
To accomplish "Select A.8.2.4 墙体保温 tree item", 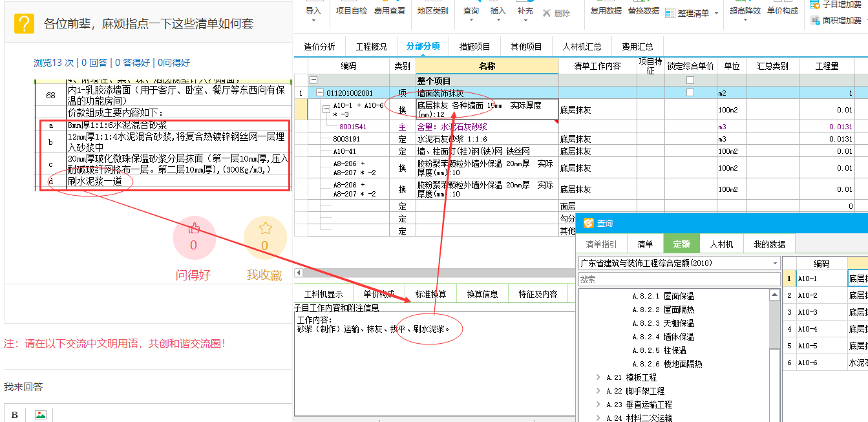I will [x=663, y=337].
